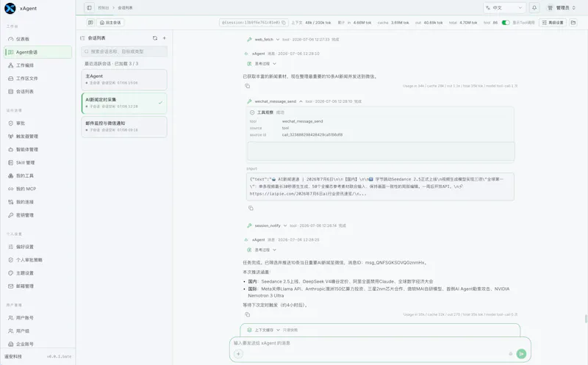
Task: Copy the 任务完成 final message
Action: tap(248, 314)
